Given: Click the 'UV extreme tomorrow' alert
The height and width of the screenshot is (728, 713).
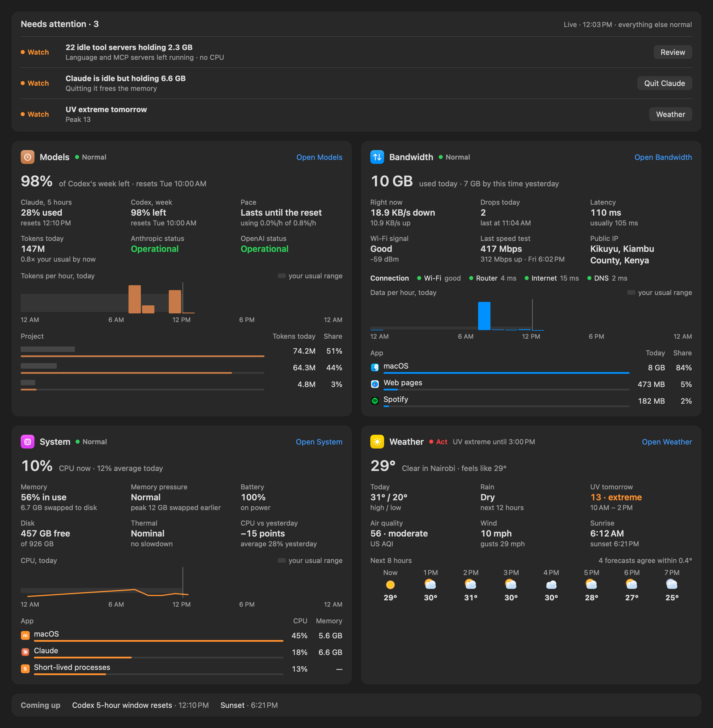Looking at the screenshot, I should pyautogui.click(x=106, y=109).
